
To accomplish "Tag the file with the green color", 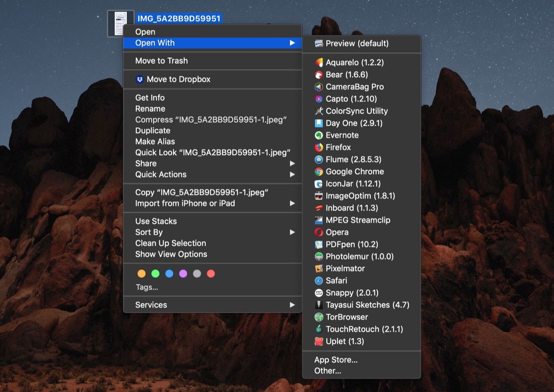I will pos(156,273).
